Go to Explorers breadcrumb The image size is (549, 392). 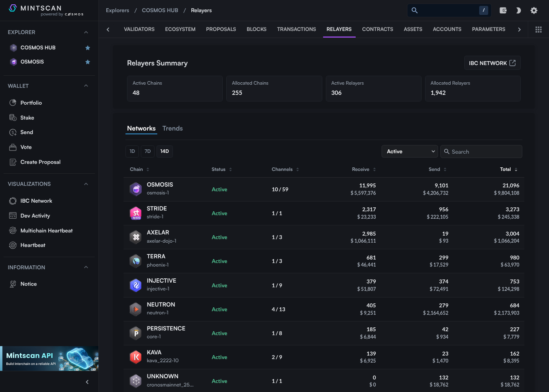pyautogui.click(x=117, y=11)
